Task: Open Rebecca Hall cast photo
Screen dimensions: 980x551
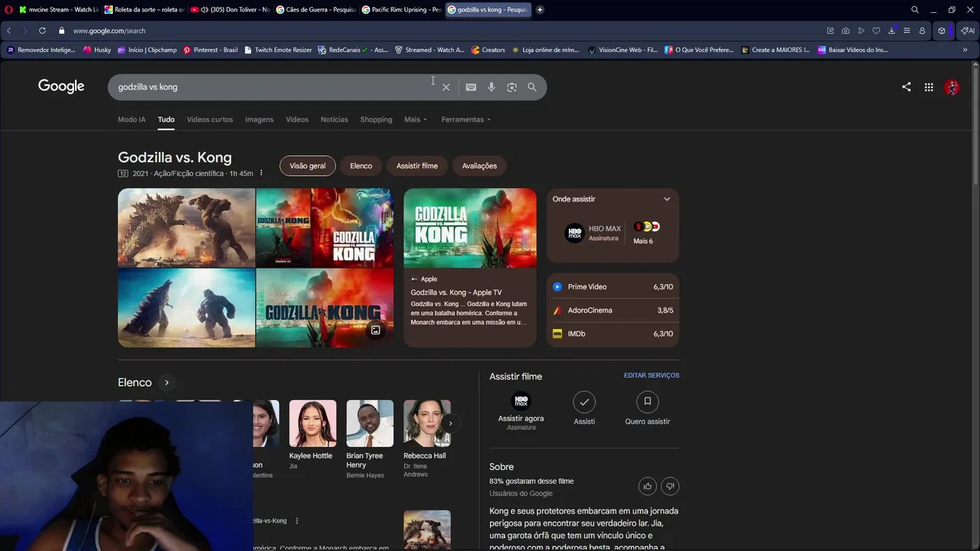Action: [x=427, y=423]
